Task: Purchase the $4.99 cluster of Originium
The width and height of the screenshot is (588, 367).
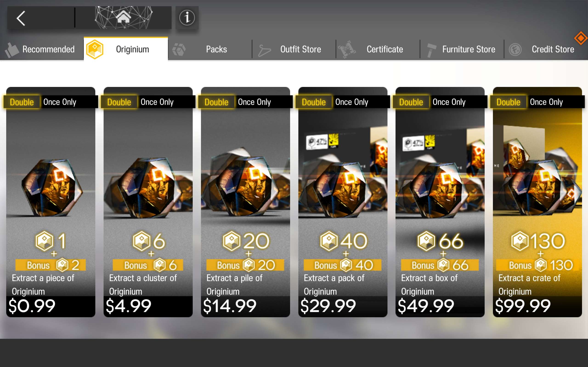Action: pyautogui.click(x=148, y=202)
